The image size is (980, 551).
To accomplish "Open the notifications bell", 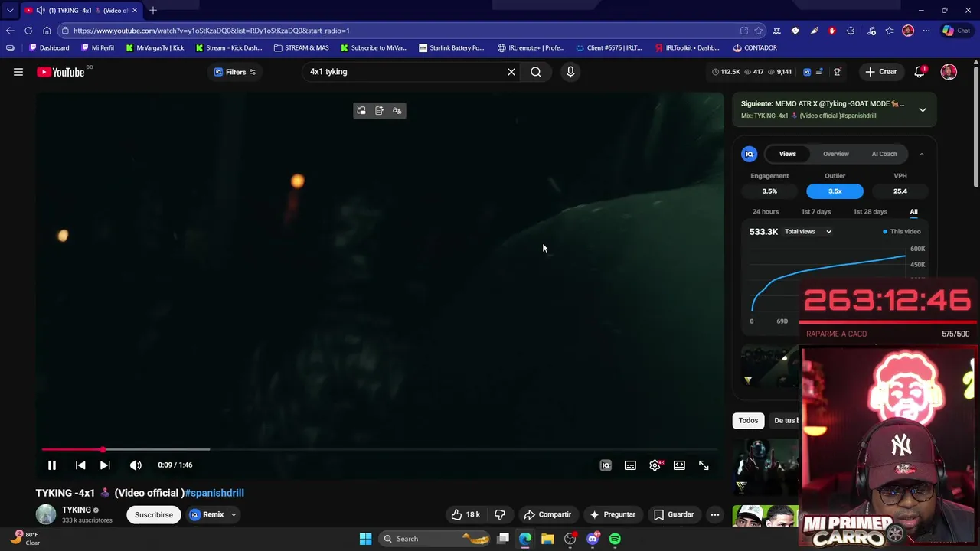I will [x=920, y=72].
